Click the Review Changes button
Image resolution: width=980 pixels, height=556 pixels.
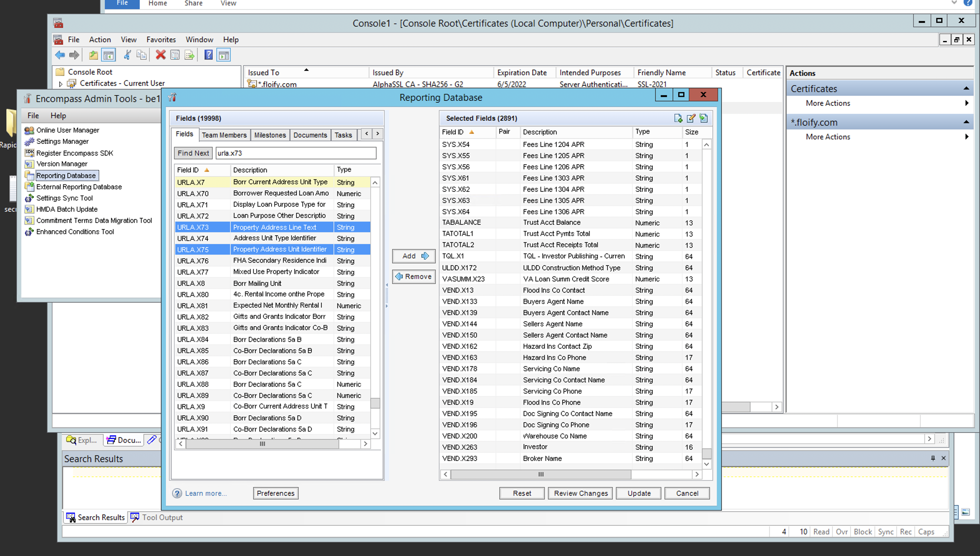tap(580, 493)
